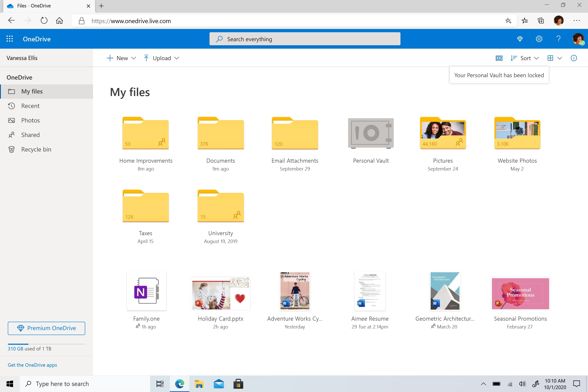Open the taskbar clock showing 10:10 AM
The image size is (588, 392).
click(555, 384)
